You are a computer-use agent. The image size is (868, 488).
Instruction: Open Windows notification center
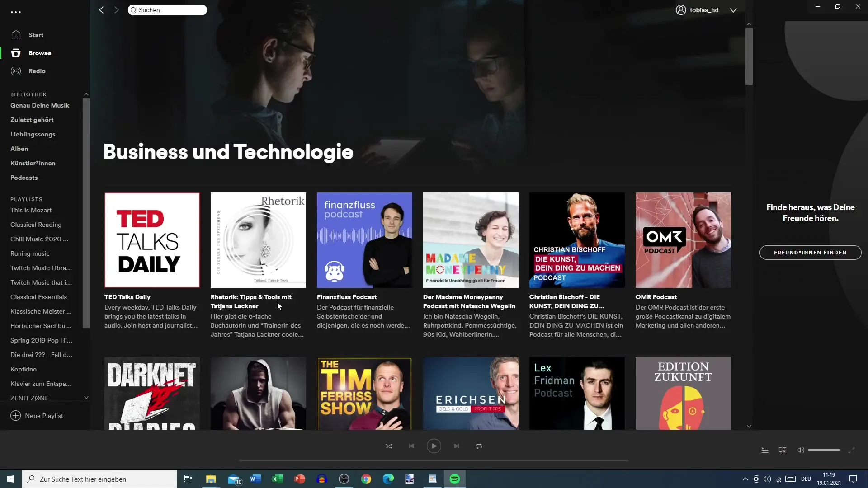[x=853, y=479]
